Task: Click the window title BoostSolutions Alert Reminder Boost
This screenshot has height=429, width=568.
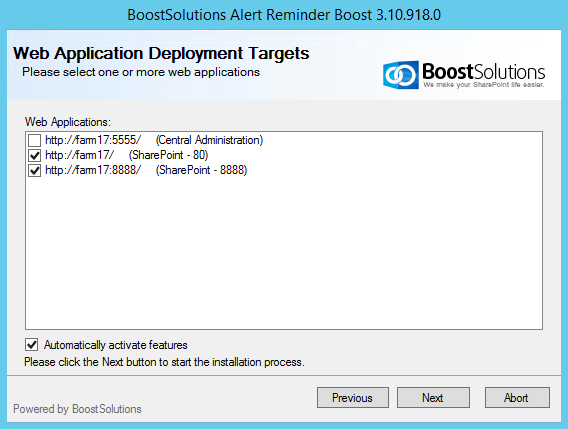Action: [x=284, y=15]
